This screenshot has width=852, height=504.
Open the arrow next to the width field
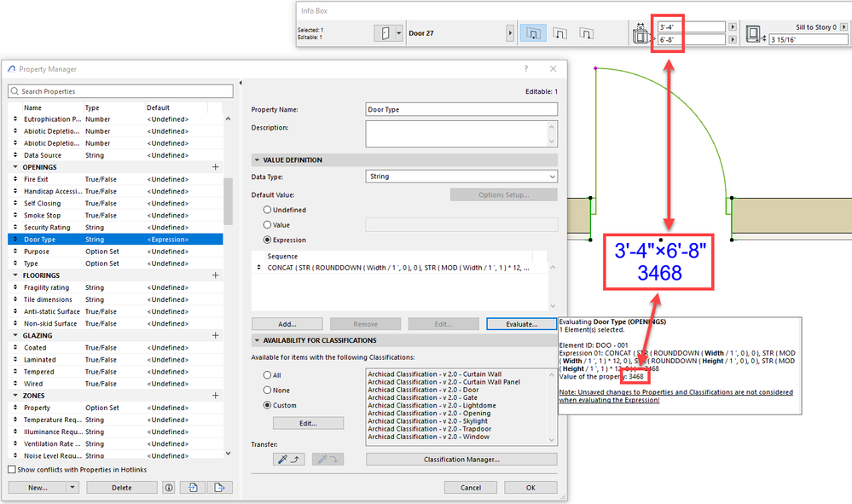[733, 26]
